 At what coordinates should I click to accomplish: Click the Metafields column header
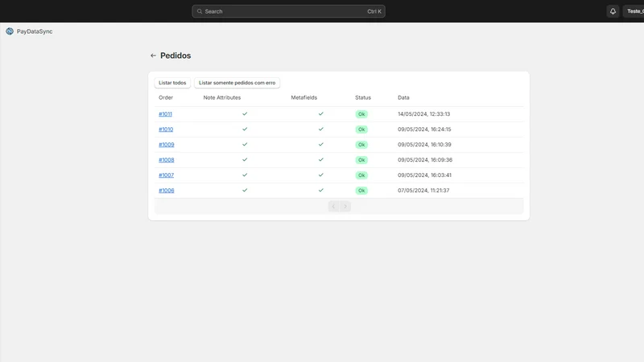304,97
